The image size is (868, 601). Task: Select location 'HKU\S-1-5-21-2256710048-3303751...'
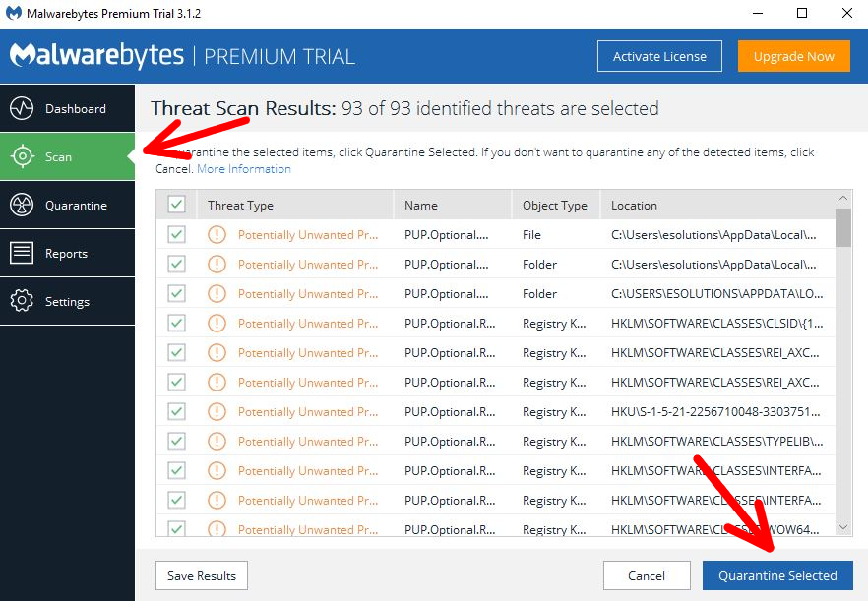(x=715, y=412)
